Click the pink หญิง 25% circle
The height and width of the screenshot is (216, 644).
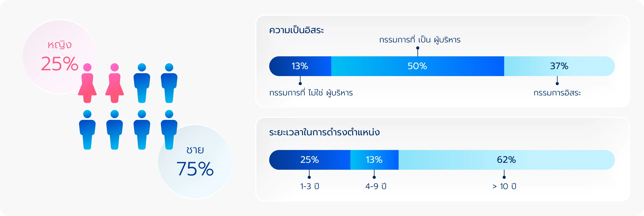coord(60,57)
